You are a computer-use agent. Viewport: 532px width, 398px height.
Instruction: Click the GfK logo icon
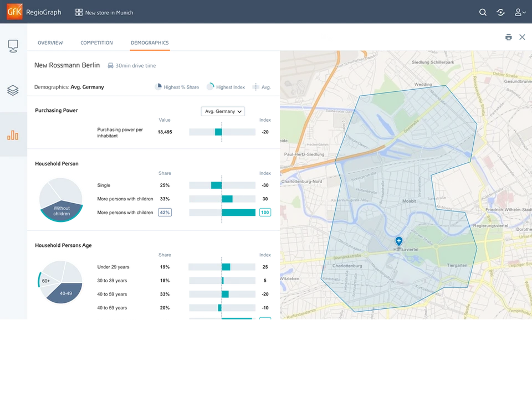click(14, 12)
